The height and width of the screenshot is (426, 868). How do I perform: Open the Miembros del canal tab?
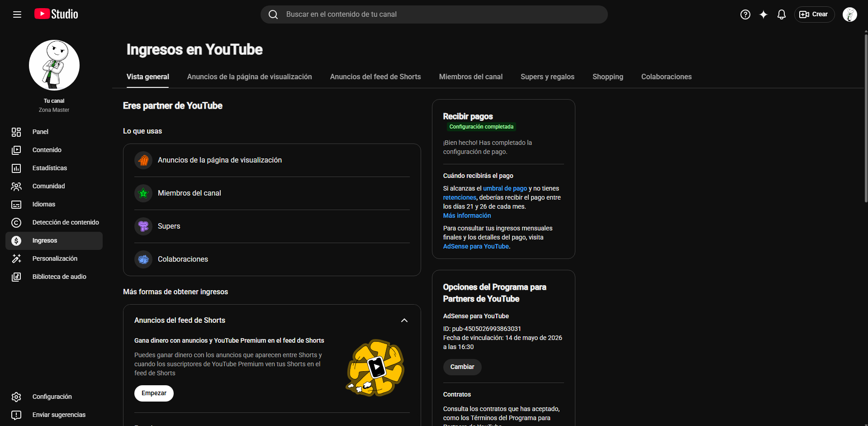coord(471,77)
